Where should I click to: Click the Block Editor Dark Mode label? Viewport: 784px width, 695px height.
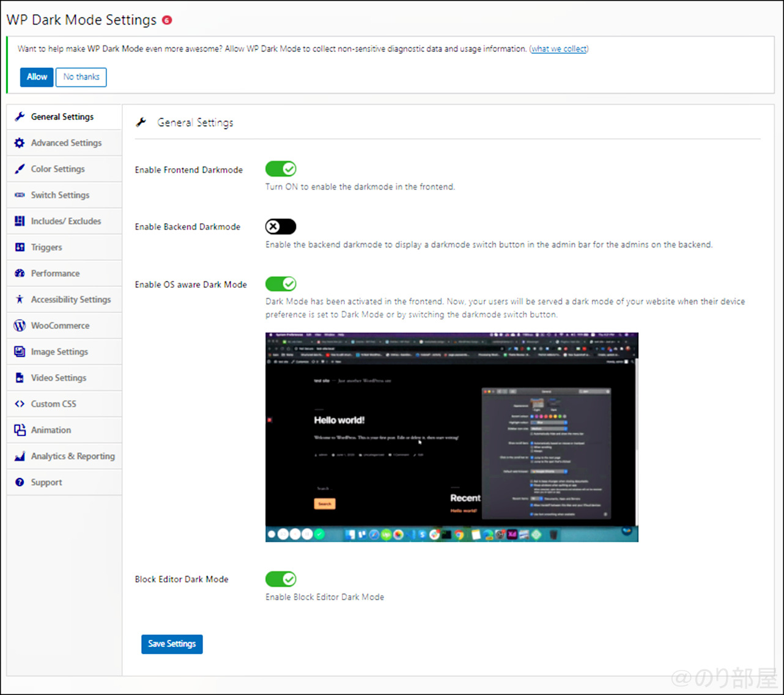click(x=182, y=579)
